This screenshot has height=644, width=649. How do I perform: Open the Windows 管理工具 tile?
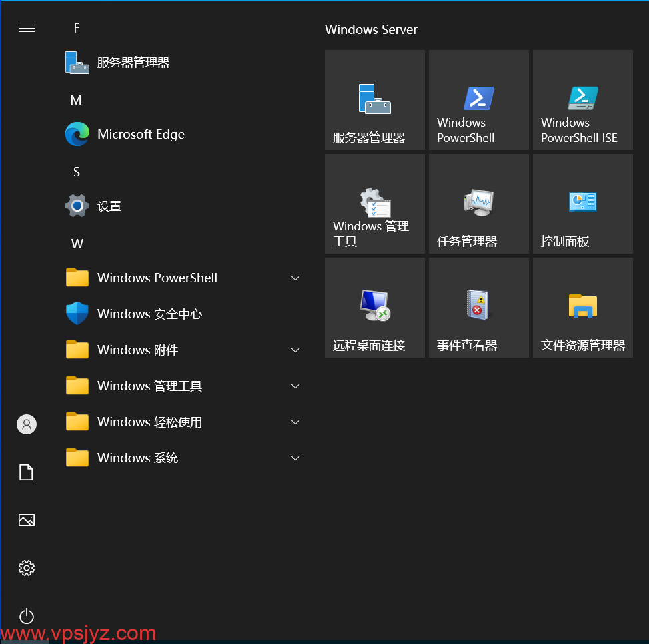point(375,204)
